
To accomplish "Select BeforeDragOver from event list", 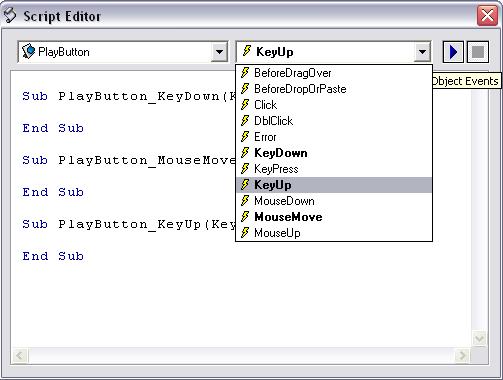I will click(334, 73).
